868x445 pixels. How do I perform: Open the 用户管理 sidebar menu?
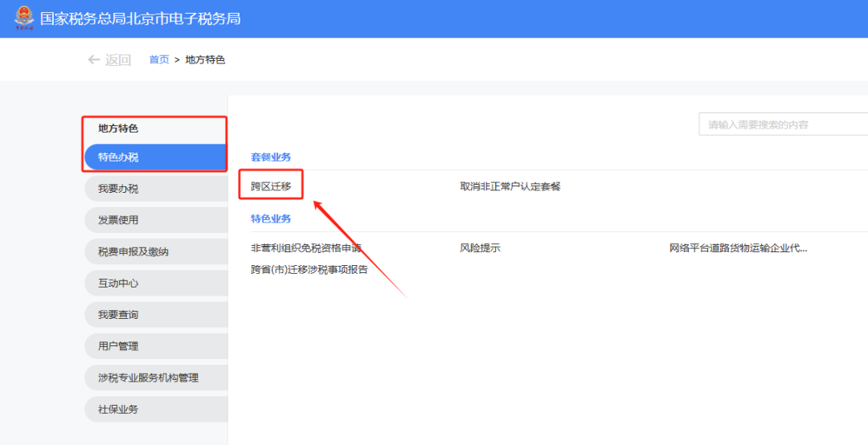(x=156, y=346)
